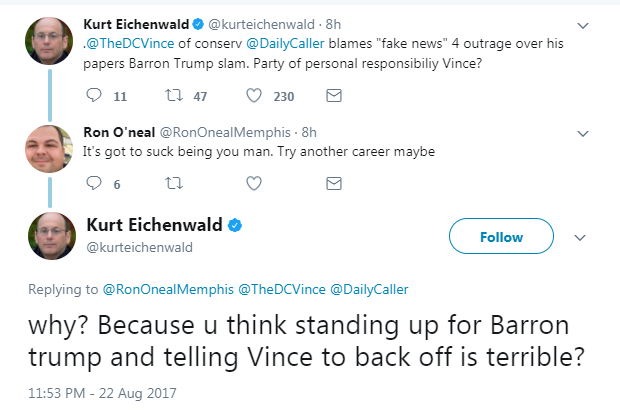
Task: Expand the menu chevron beside Follow button
Action: pyautogui.click(x=580, y=238)
